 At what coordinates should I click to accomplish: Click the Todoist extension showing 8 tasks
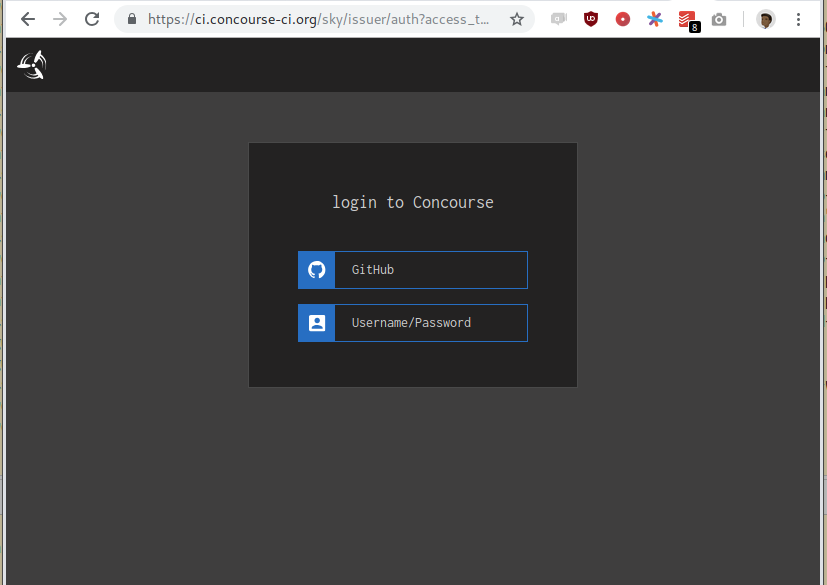(687, 19)
